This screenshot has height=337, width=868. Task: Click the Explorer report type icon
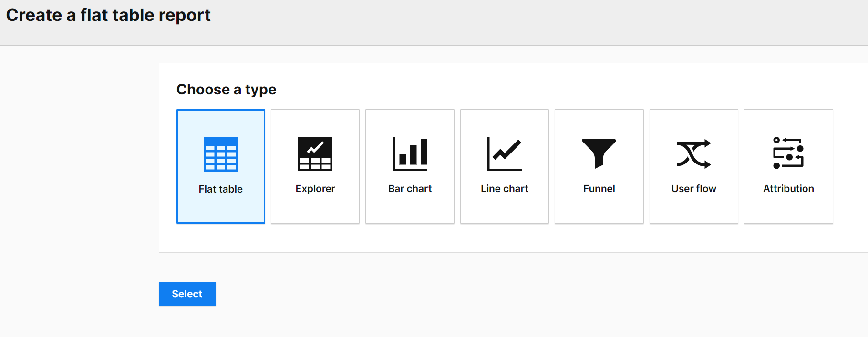pos(315,153)
